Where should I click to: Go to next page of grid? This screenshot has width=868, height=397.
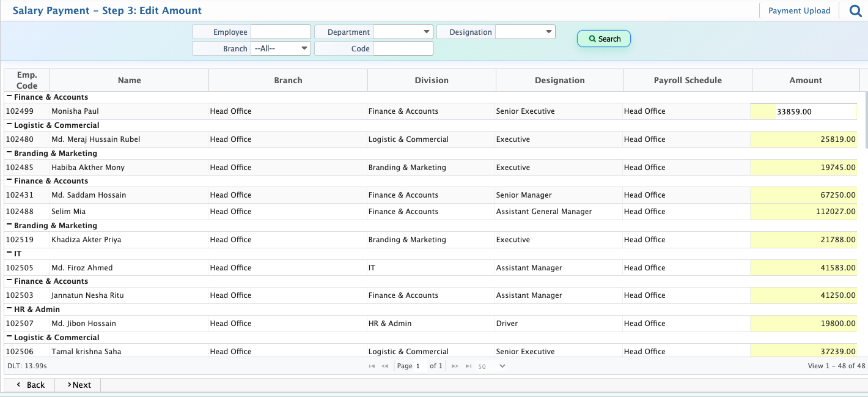[x=455, y=366]
